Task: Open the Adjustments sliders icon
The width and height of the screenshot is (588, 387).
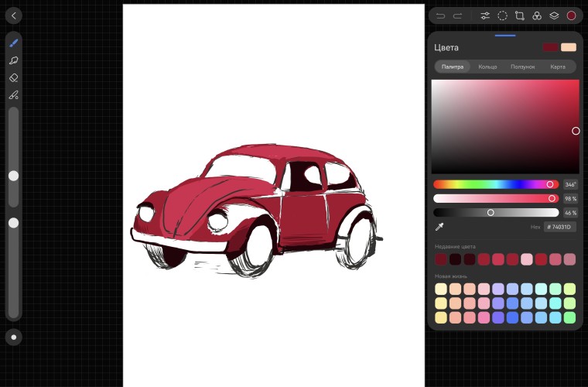Action: pyautogui.click(x=485, y=15)
